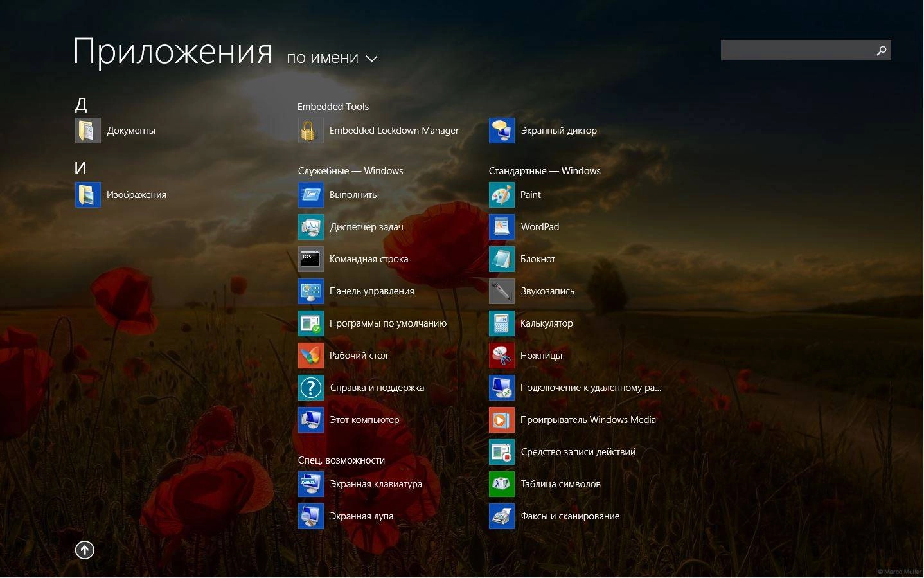924x578 pixels.
Task: Open Таблица символов icon
Action: tap(502, 484)
